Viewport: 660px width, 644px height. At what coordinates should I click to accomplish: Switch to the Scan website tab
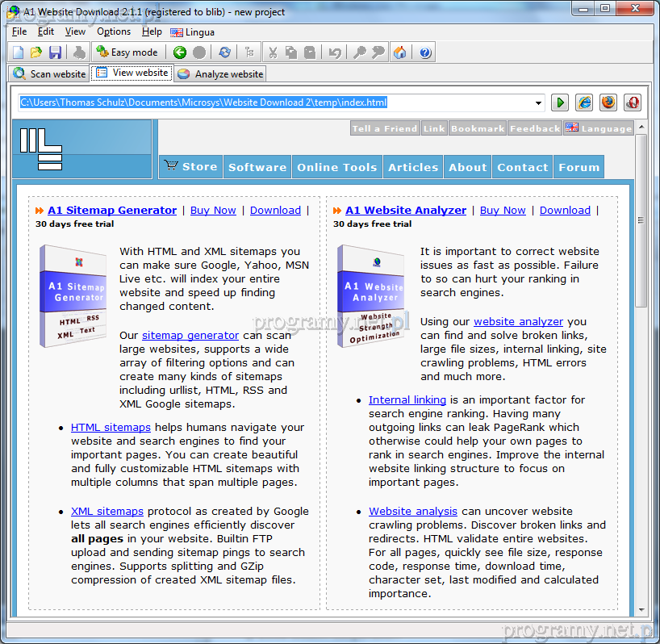49,73
